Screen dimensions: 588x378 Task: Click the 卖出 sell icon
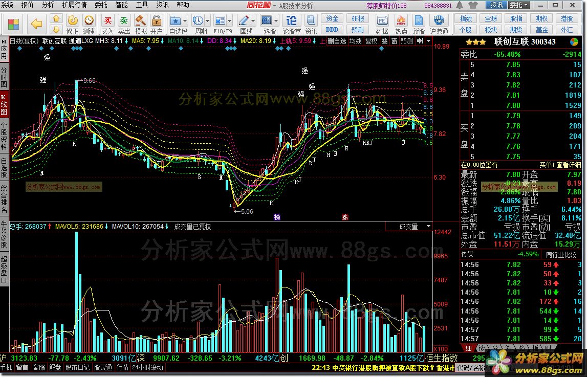[124, 25]
